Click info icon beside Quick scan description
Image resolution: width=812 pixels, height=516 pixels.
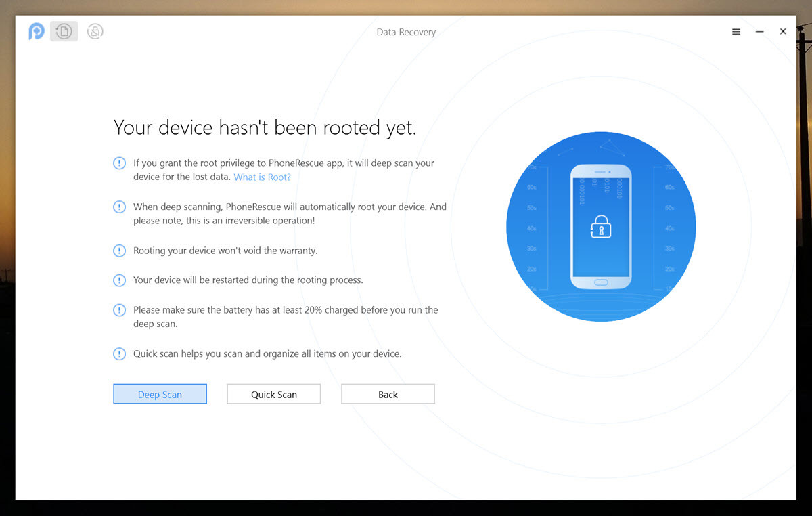pyautogui.click(x=119, y=353)
